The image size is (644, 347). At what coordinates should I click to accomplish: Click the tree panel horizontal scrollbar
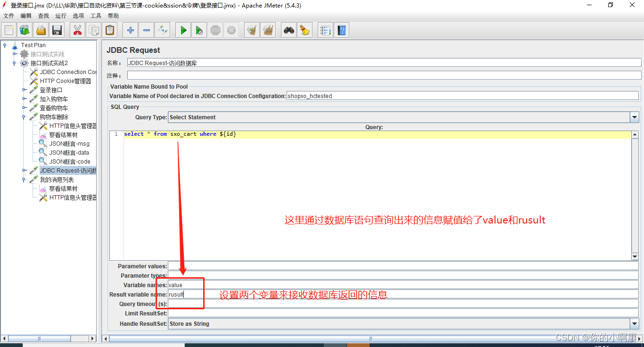pyautogui.click(x=49, y=339)
